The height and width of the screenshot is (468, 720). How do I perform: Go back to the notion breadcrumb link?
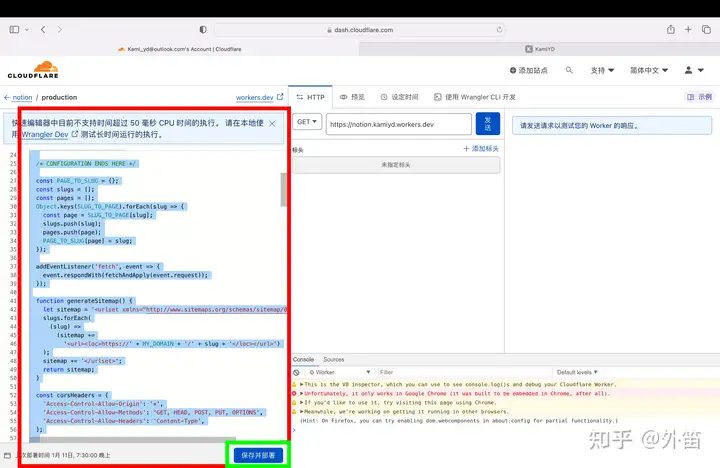(22, 97)
